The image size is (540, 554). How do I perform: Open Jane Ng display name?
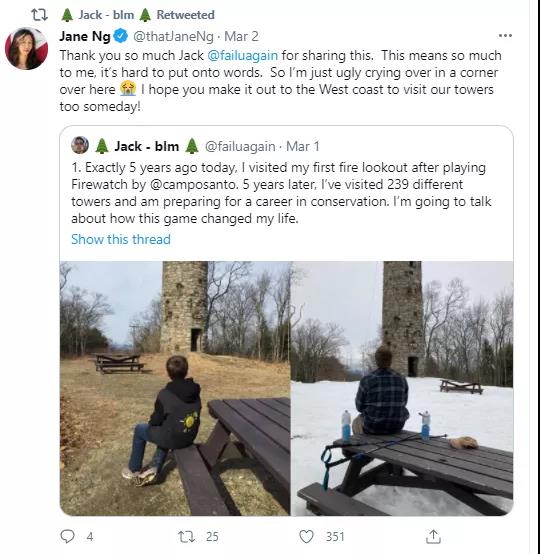85,36
